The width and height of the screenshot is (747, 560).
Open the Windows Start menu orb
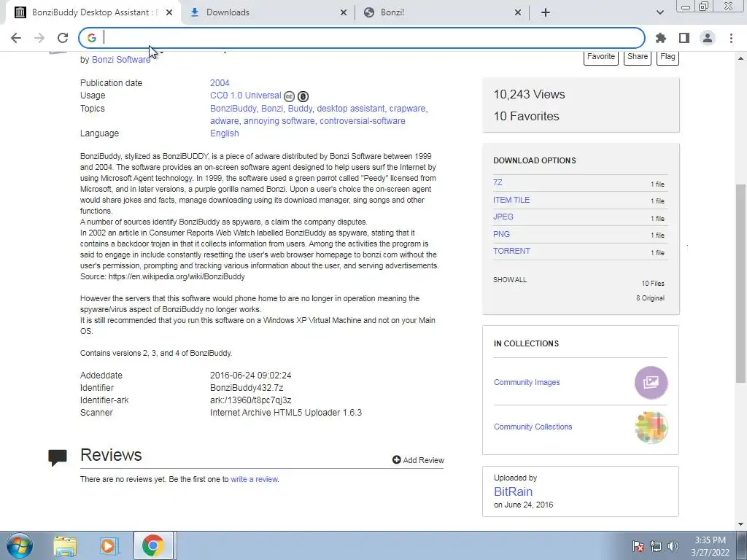click(20, 545)
